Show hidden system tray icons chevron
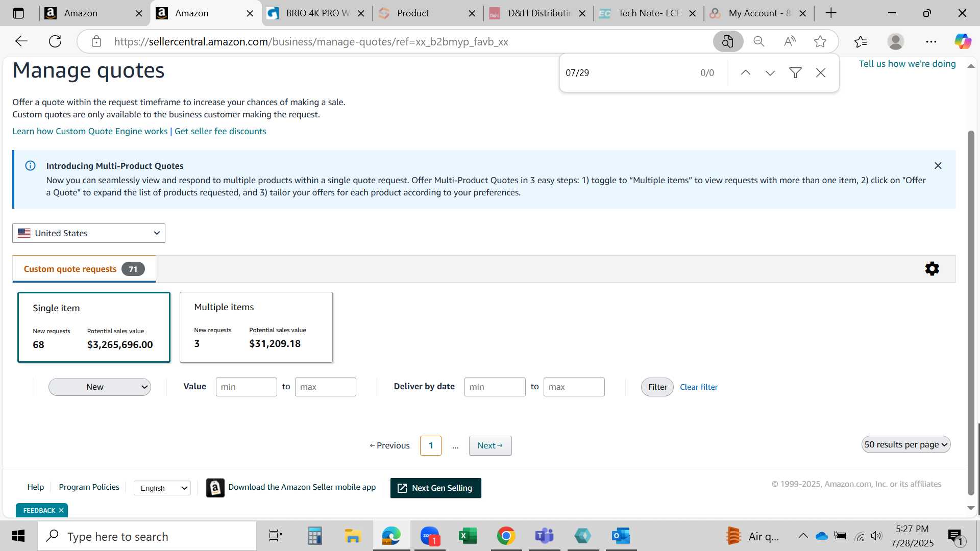This screenshot has width=980, height=551. (803, 536)
